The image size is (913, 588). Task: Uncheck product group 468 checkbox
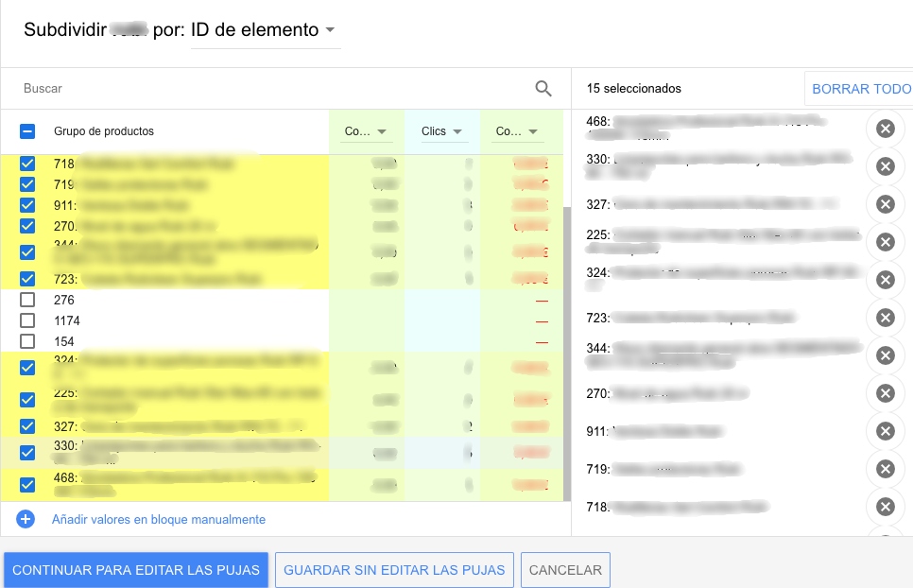click(x=27, y=484)
